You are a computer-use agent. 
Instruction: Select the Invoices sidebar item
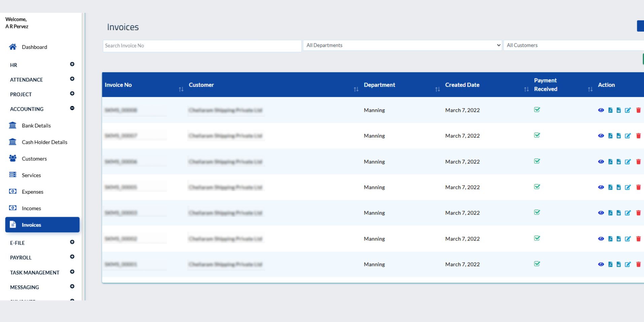pyautogui.click(x=42, y=225)
